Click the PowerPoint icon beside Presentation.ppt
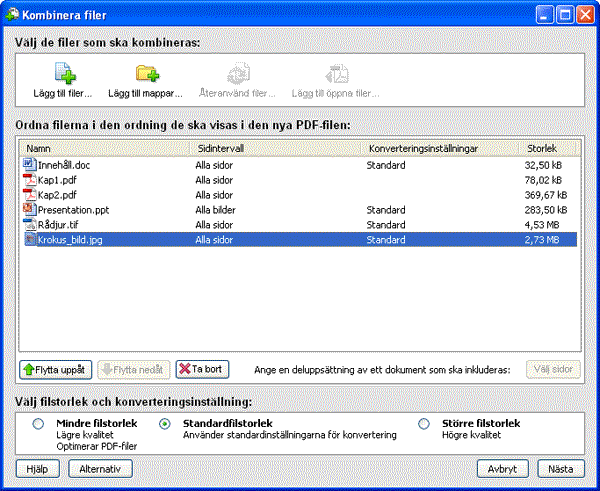The image size is (600, 491). (29, 210)
